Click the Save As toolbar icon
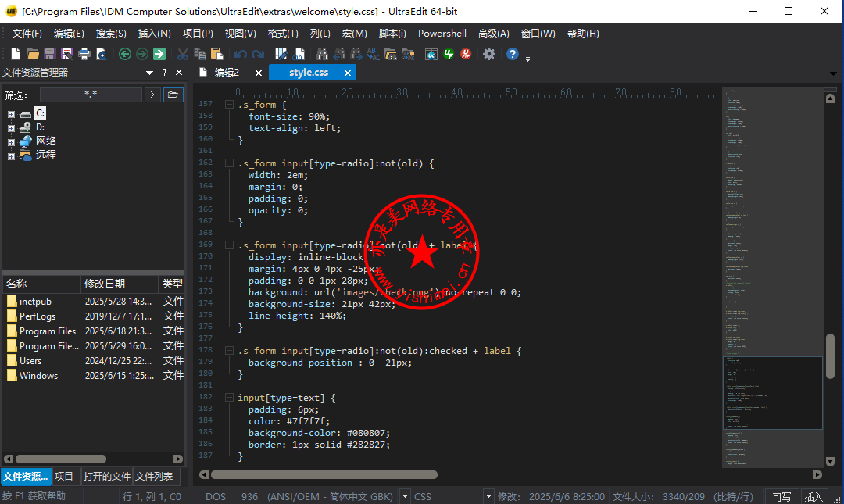The width and height of the screenshot is (844, 504). tap(67, 54)
